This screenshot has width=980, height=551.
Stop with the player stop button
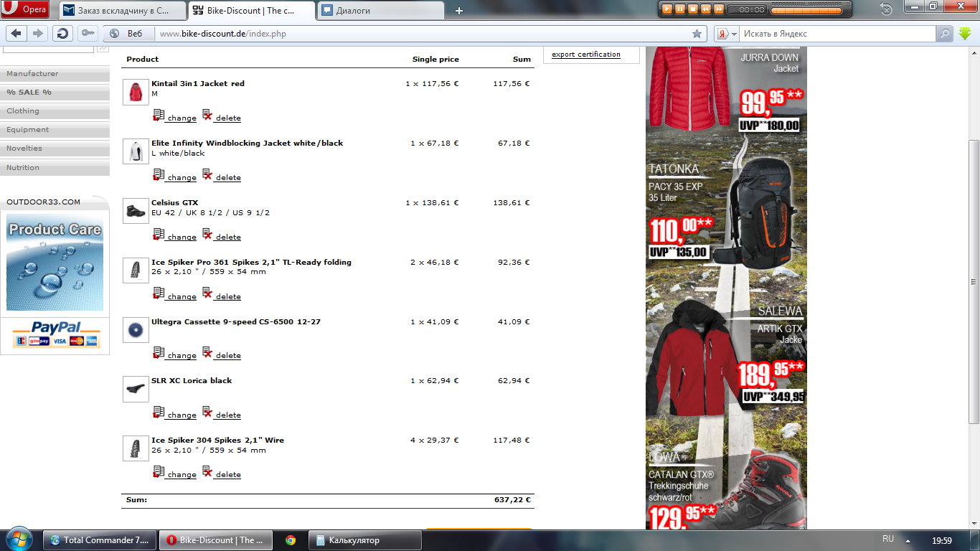pyautogui.click(x=693, y=9)
